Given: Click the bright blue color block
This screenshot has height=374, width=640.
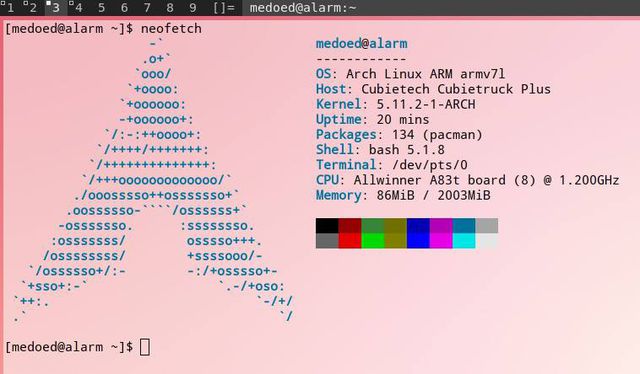Looking at the screenshot, I should point(418,240).
